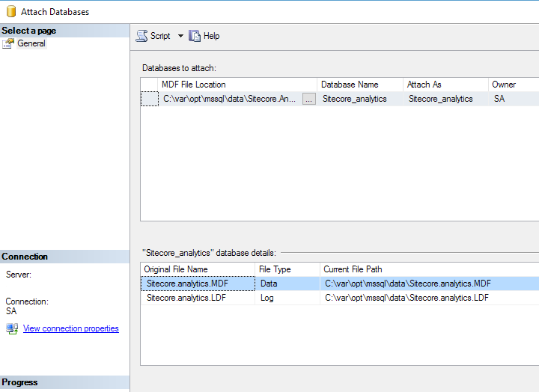Screen dimensions: 539x392
Task: Select Sitecore_analytics in Database Name column
Action: (360, 99)
